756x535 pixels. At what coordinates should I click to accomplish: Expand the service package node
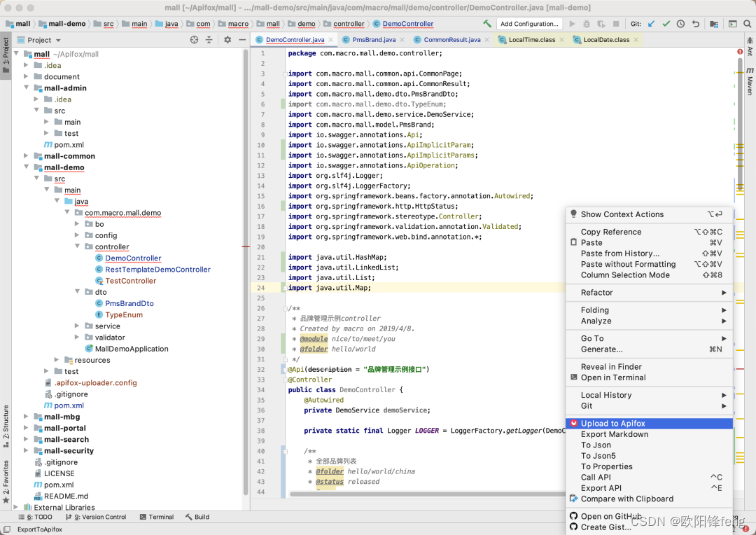click(x=77, y=326)
